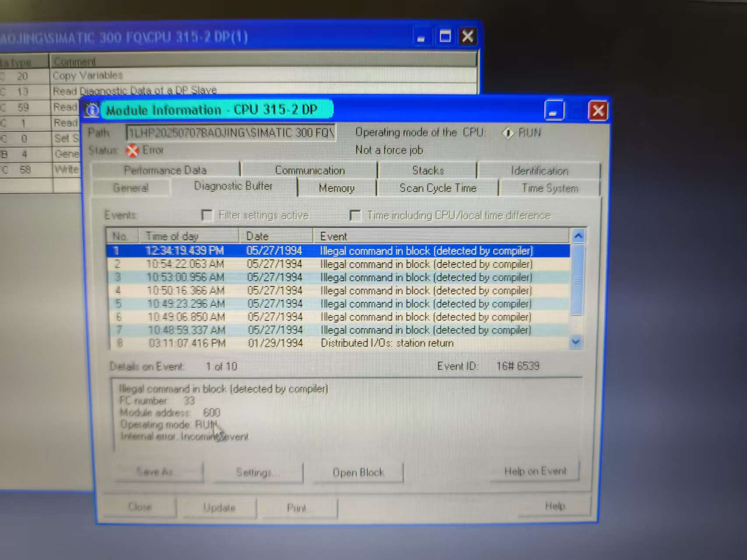Select the Distributed I/Os station return event
This screenshot has width=747, height=560.
[x=338, y=343]
